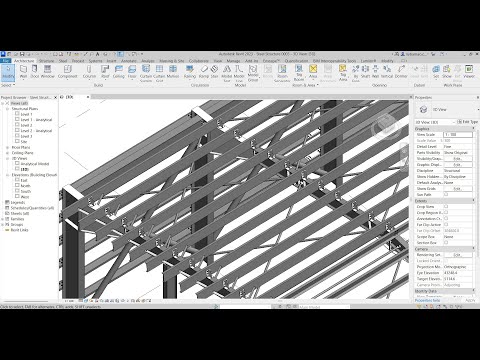Switch to the Annotate ribbon tab

pyautogui.click(x=128, y=61)
